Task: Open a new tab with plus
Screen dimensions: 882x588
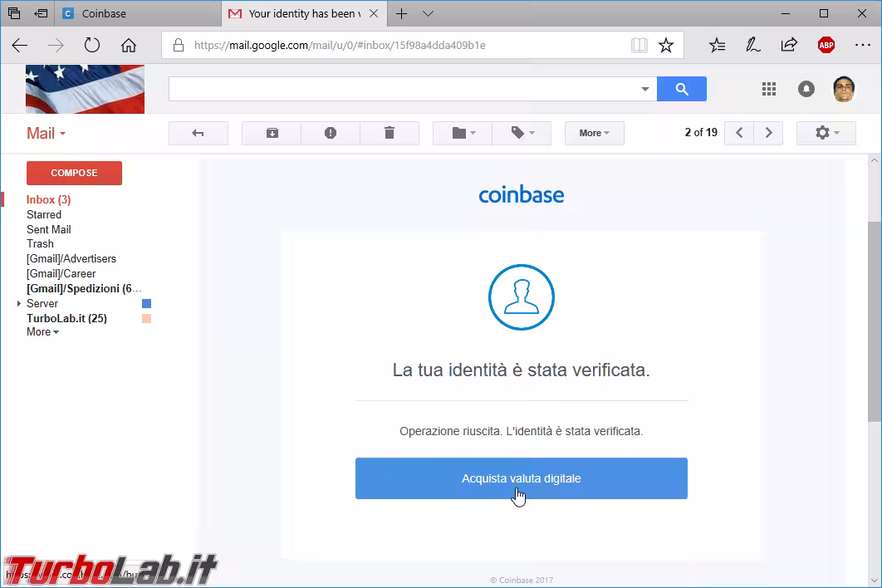Action: 401,13
